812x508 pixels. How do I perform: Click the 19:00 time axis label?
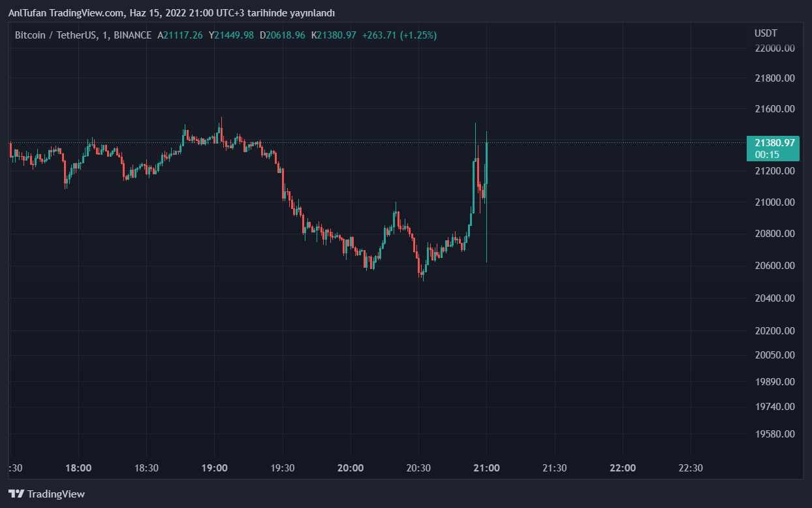pyautogui.click(x=215, y=468)
